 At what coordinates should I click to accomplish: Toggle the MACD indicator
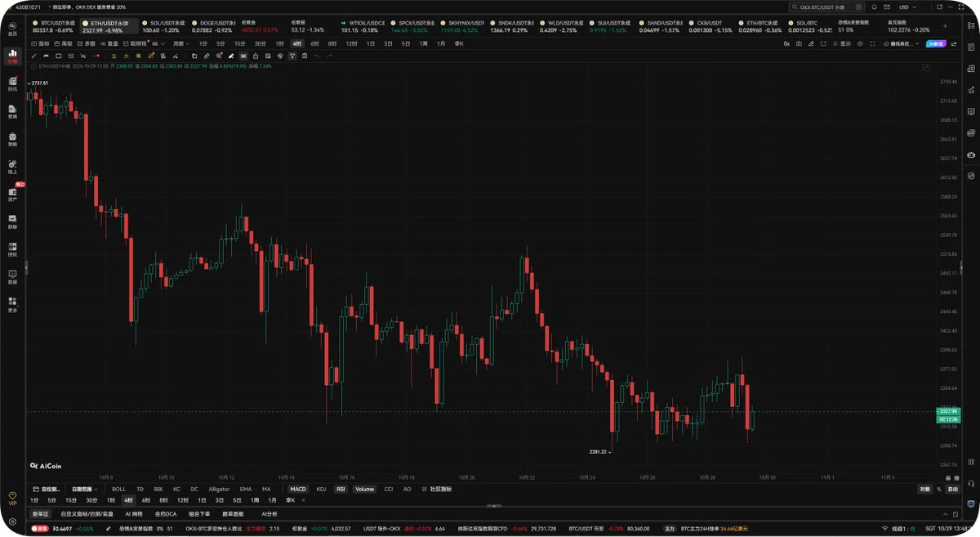click(x=298, y=489)
